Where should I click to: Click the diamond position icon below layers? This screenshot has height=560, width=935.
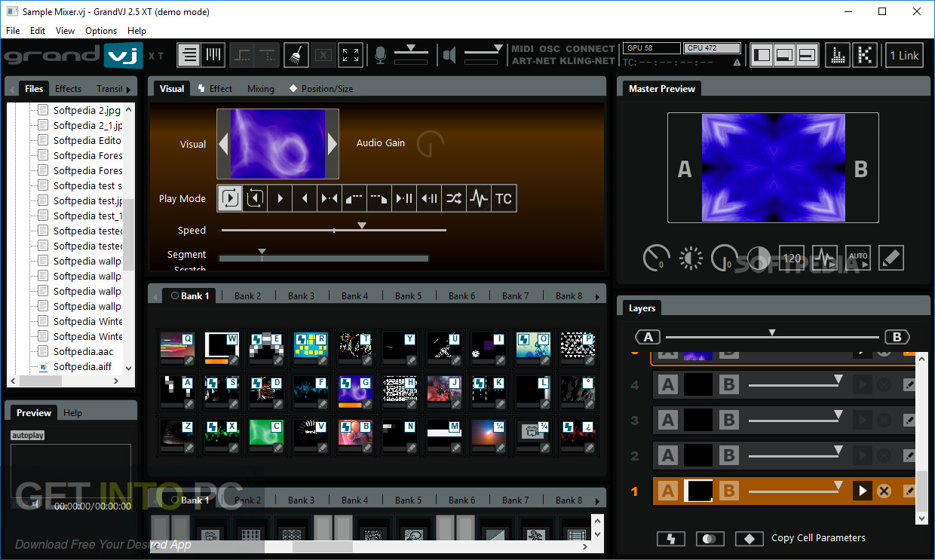(x=749, y=539)
